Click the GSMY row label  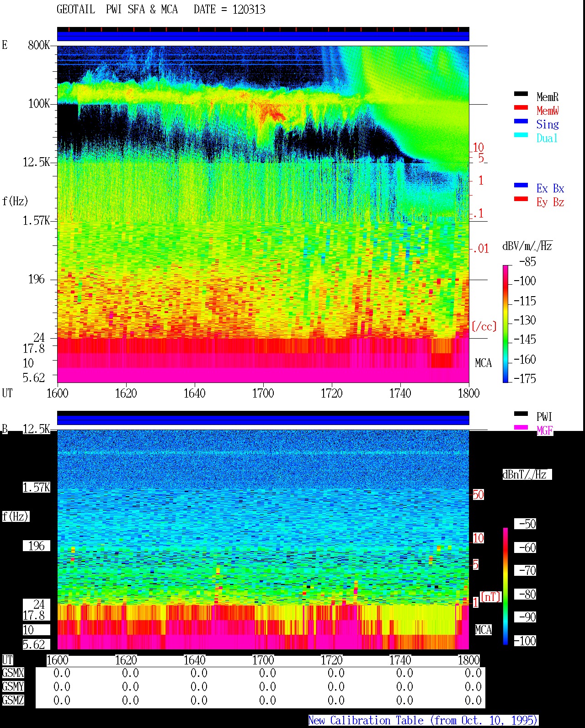point(13,686)
